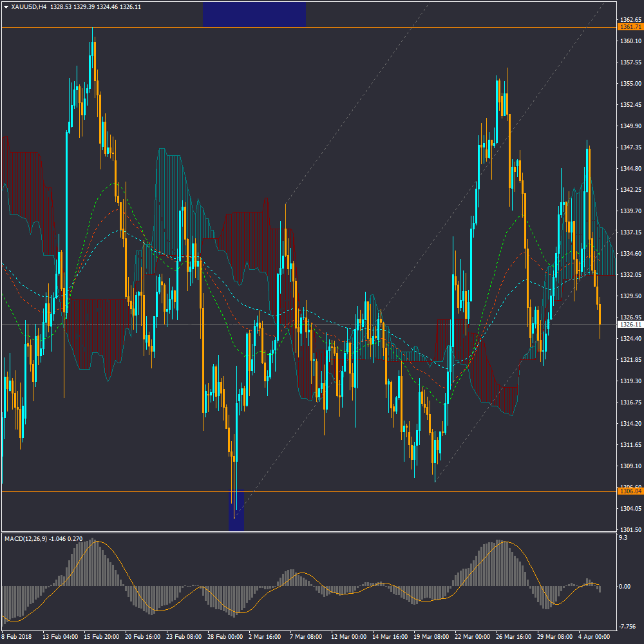Select the XAUUSD,H4 chart title text

pyautogui.click(x=29, y=7)
